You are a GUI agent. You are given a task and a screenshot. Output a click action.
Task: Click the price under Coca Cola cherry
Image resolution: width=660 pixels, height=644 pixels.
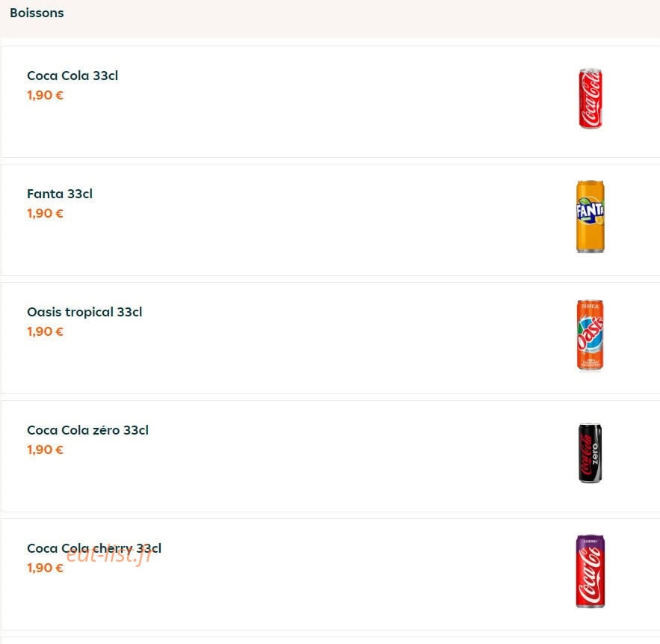pos(45,568)
